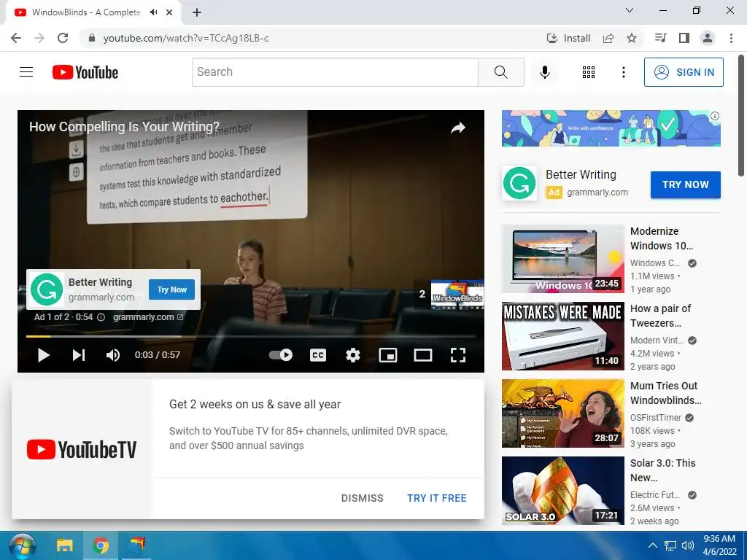This screenshot has height=560, width=747.
Task: View site info via lock icon
Action: [92, 38]
